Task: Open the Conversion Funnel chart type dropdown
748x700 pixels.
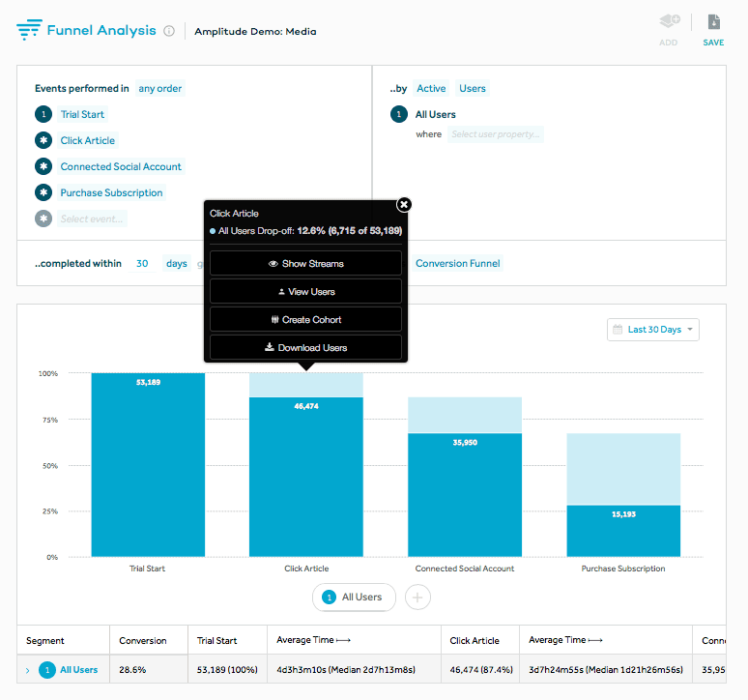Action: [x=458, y=263]
